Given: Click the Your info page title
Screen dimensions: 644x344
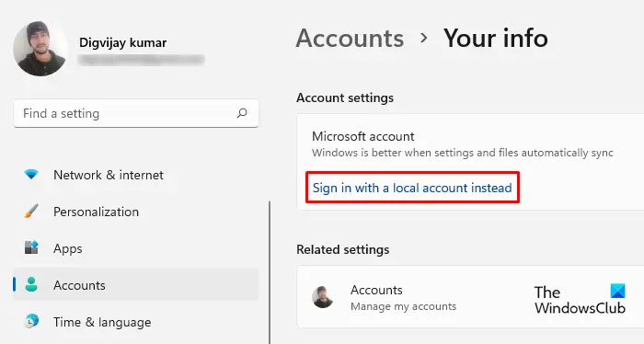Looking at the screenshot, I should (496, 39).
